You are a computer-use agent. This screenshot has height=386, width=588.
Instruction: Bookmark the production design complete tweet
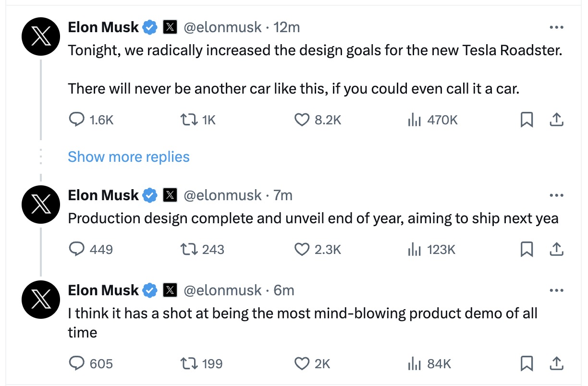pyautogui.click(x=527, y=249)
